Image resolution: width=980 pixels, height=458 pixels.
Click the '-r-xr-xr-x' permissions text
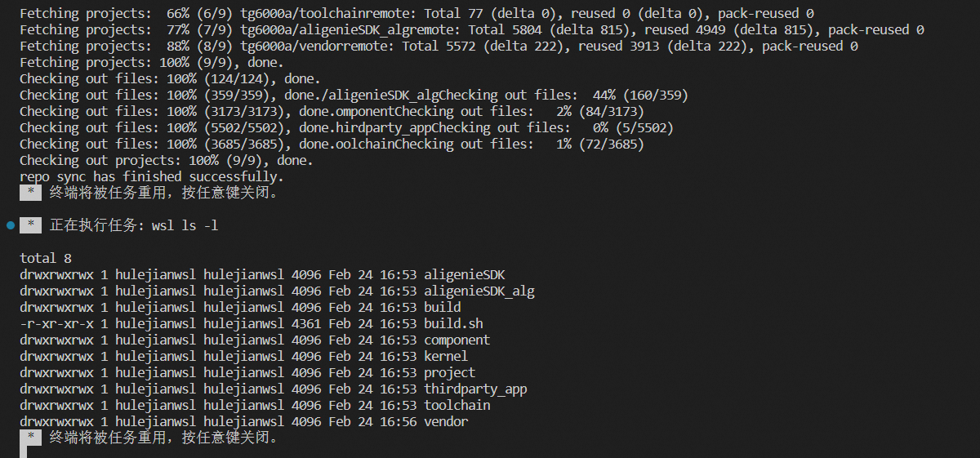click(x=56, y=323)
